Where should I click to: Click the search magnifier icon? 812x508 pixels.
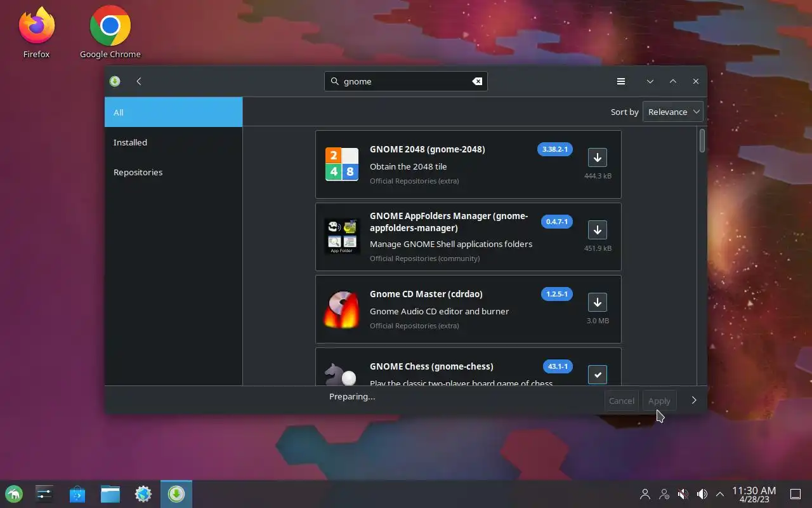(x=335, y=81)
